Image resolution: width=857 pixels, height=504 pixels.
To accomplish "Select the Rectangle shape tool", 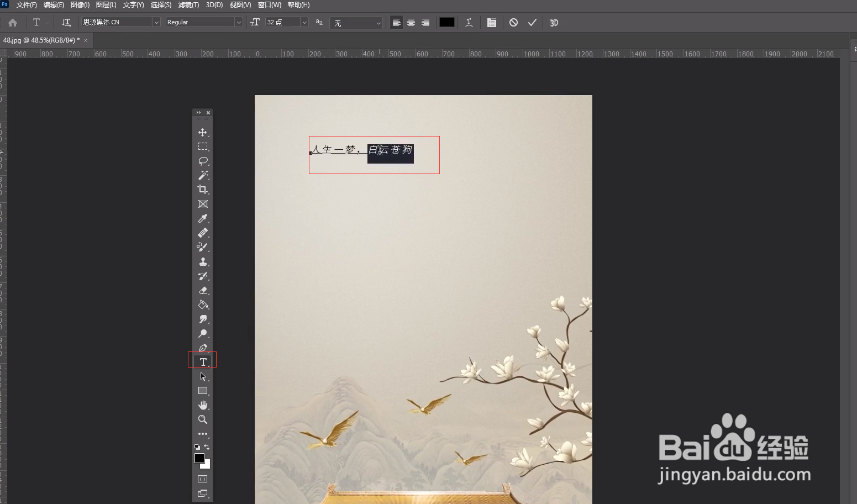I will point(203,391).
